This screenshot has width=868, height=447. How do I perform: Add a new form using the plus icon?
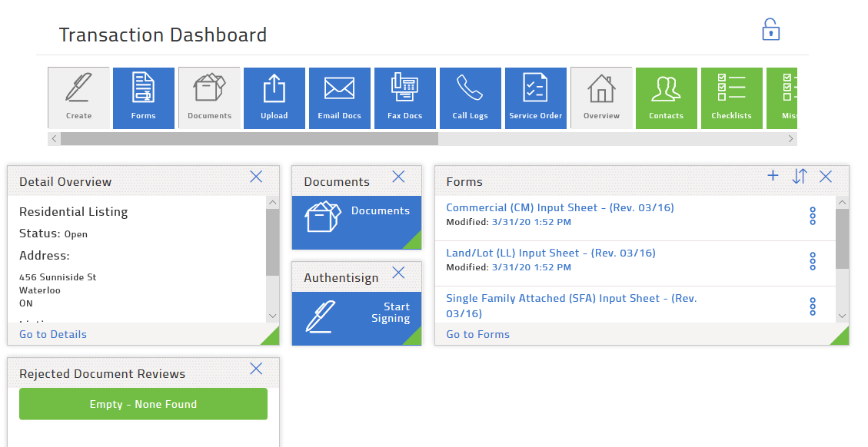(x=773, y=176)
